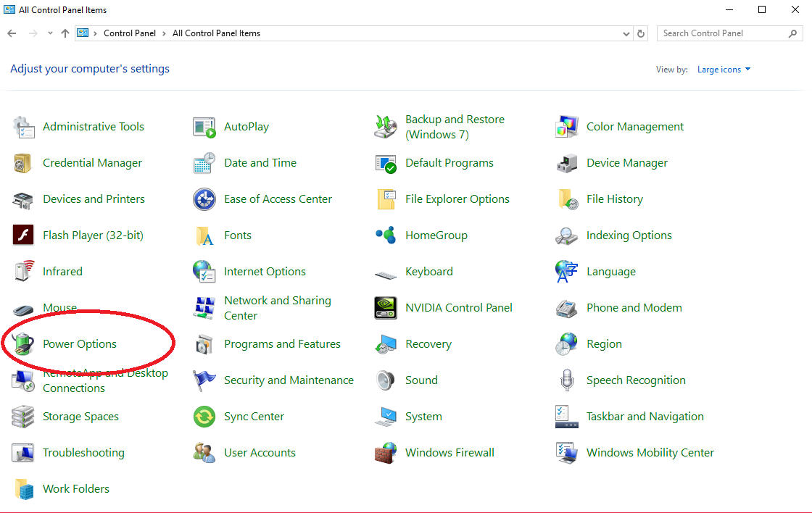812x513 pixels.
Task: Minimize the Control Panel window
Action: pyautogui.click(x=729, y=10)
